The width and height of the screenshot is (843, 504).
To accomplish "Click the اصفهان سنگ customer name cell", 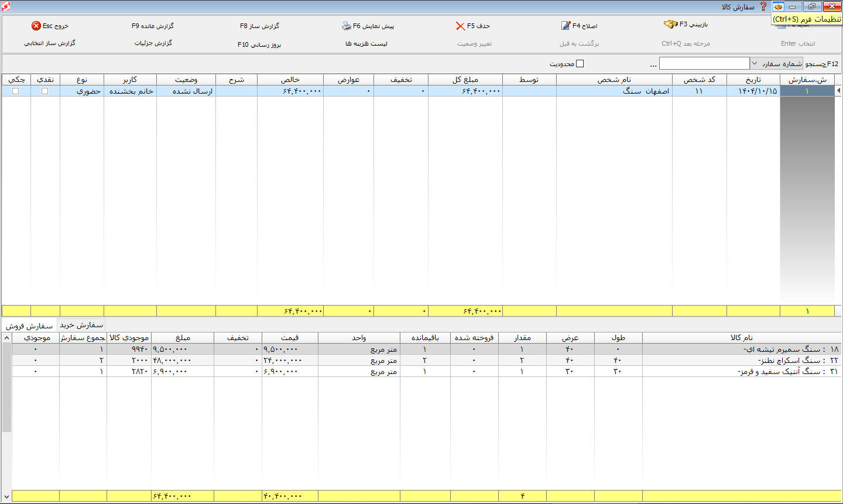I will tap(614, 91).
